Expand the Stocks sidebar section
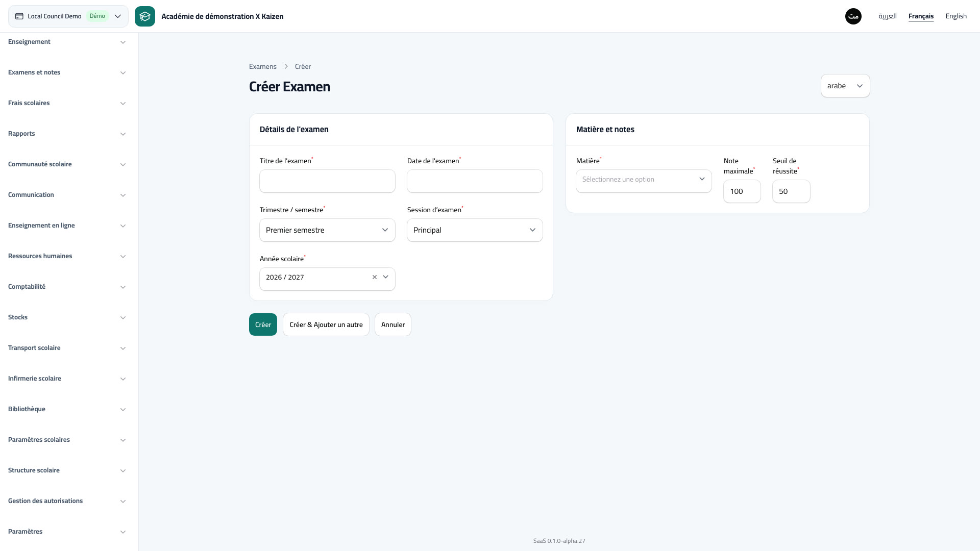 pyautogui.click(x=67, y=317)
